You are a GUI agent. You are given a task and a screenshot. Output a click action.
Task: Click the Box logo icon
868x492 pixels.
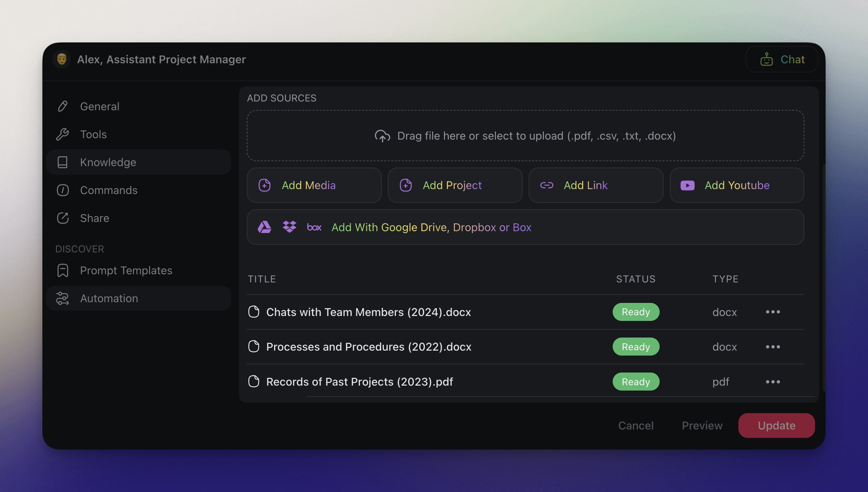tap(314, 227)
